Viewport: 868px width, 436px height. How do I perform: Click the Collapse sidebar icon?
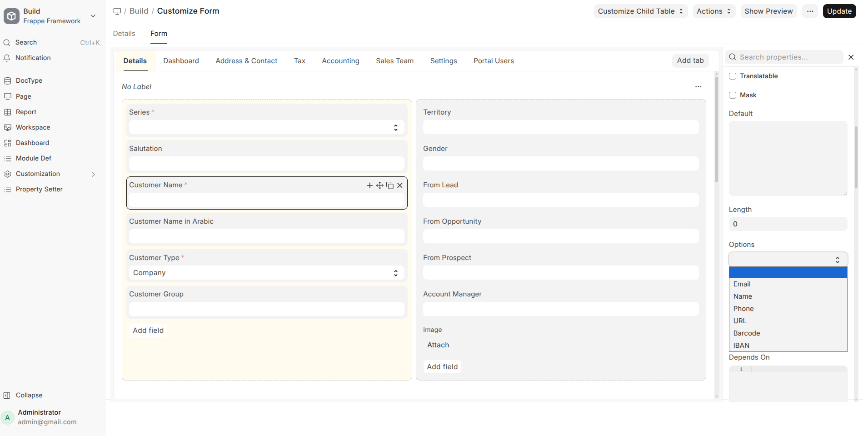click(x=7, y=396)
